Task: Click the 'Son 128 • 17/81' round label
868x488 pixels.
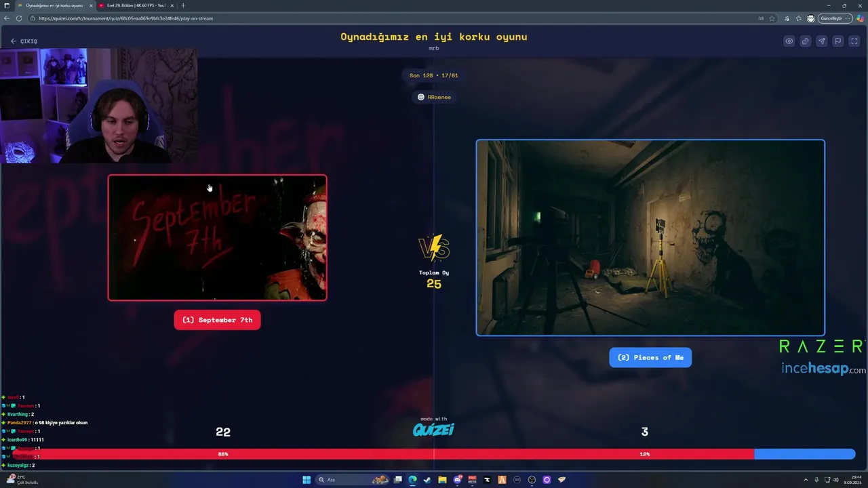Action: point(434,75)
